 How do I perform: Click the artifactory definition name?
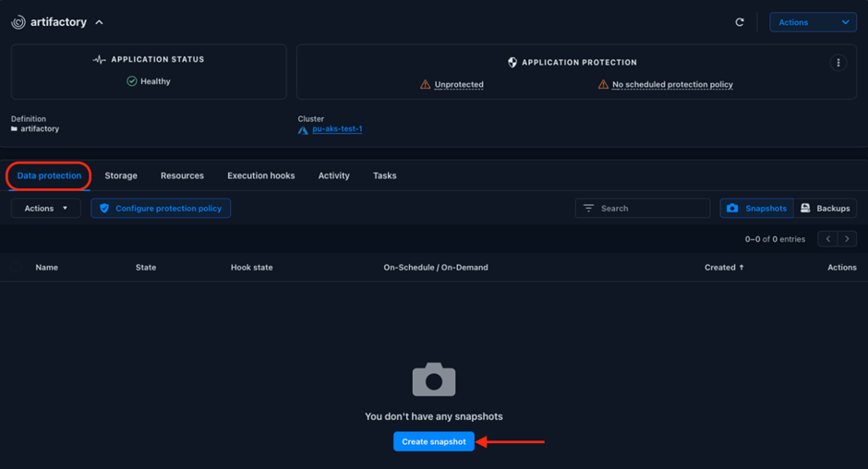(40, 128)
